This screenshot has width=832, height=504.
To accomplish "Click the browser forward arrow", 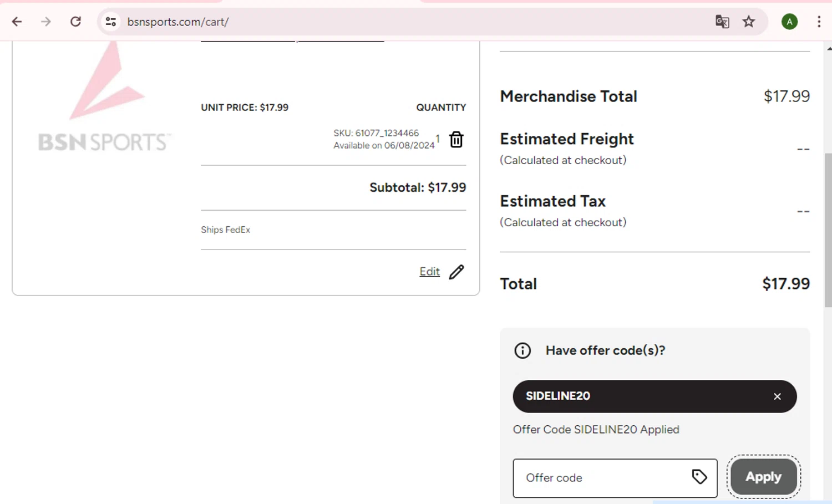I will coord(46,22).
